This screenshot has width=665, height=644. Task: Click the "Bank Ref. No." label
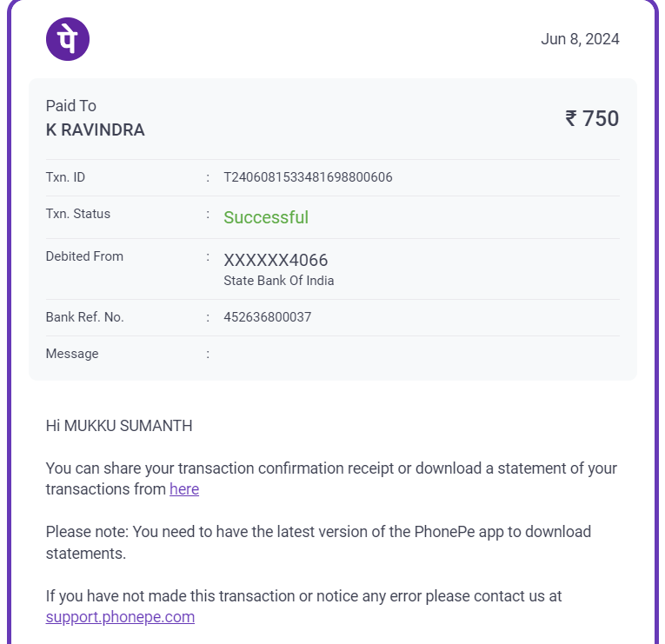(x=85, y=317)
